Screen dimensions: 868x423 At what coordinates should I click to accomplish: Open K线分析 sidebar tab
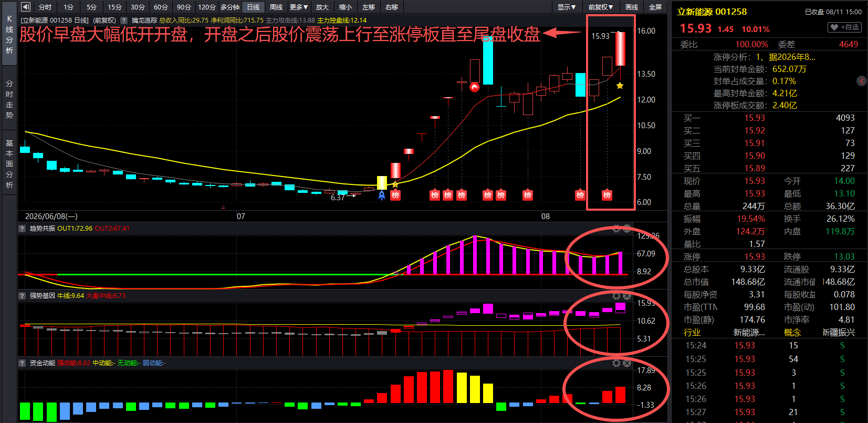pos(9,34)
